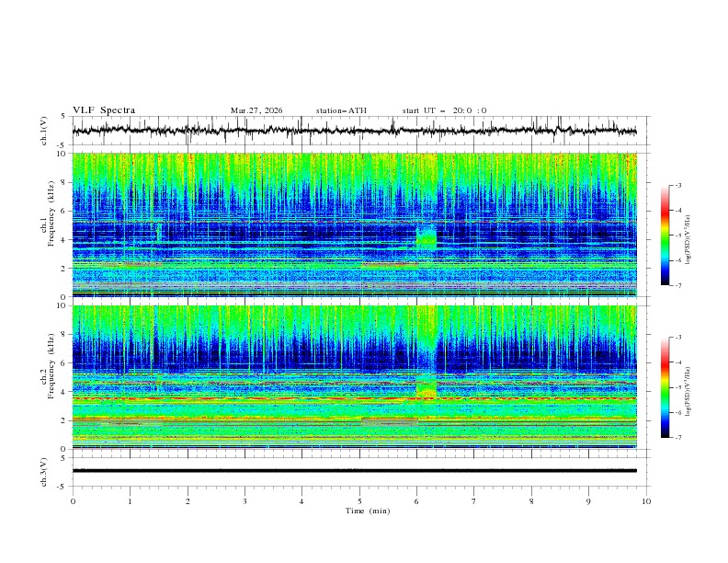Click time axis tick label "3"
Viewport: 728px width, 563px height.
(245, 501)
